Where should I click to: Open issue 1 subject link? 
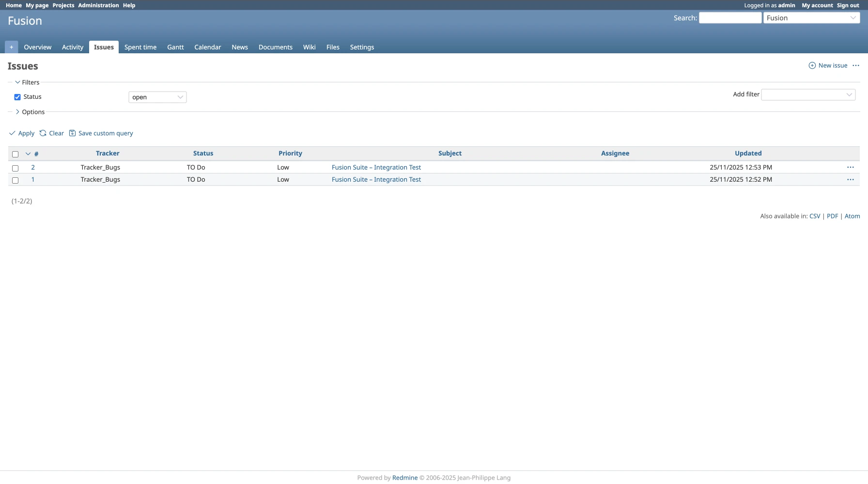(376, 179)
